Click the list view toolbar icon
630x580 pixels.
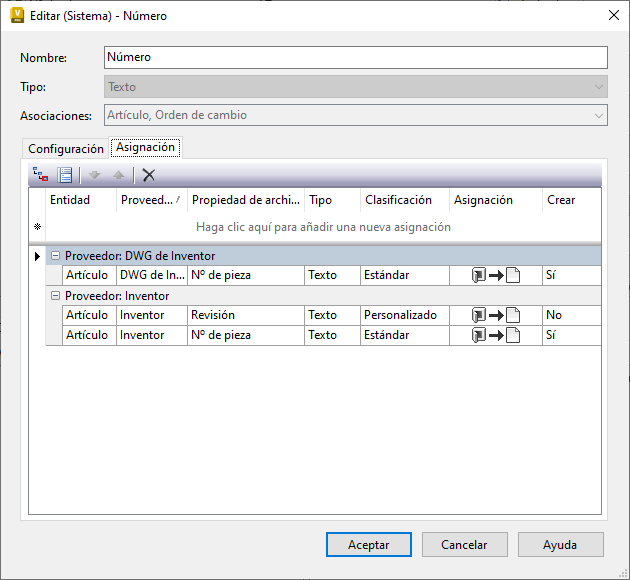[x=65, y=175]
